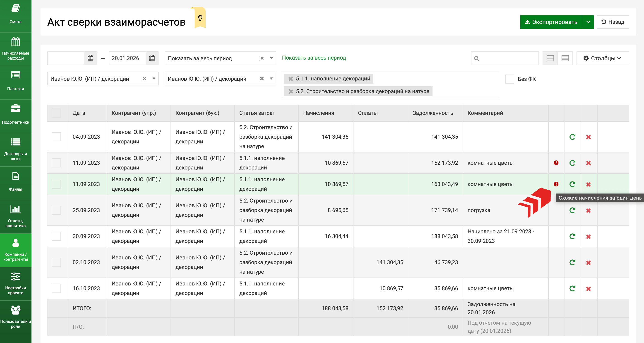This screenshot has width=644, height=343.
Task: Remove the 5.1.1. наполнение декораций filter tag
Action: click(x=291, y=79)
